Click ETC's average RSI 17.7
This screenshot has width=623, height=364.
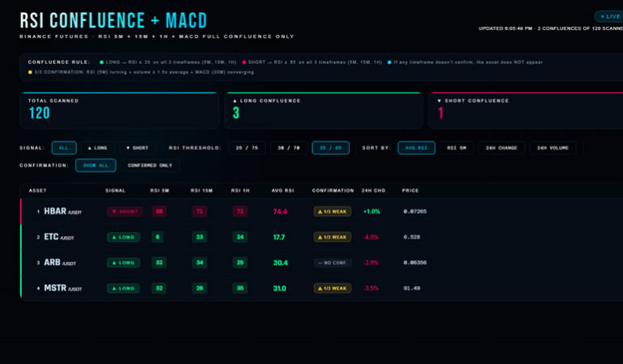279,237
